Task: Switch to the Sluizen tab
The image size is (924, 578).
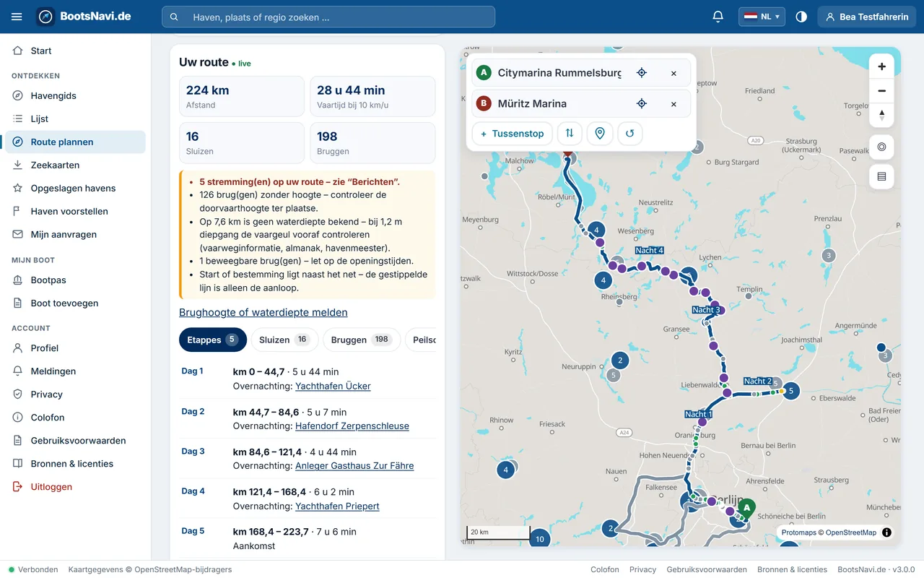Action: 284,340
